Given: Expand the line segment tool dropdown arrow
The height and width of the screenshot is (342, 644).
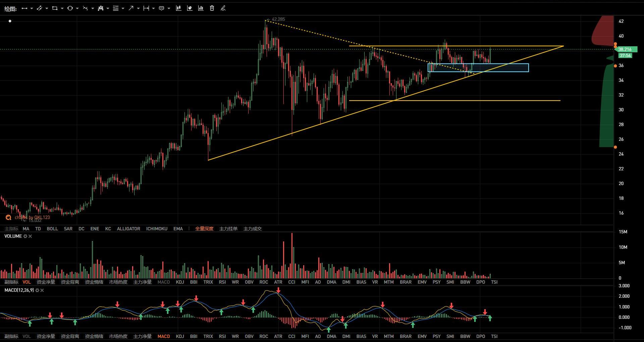Looking at the screenshot, I should tap(32, 8).
